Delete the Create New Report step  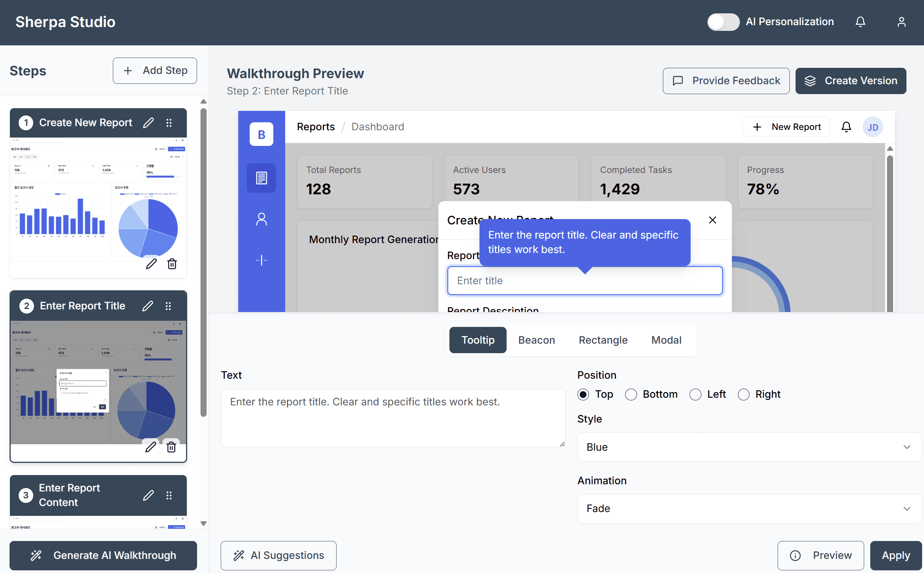pyautogui.click(x=172, y=264)
